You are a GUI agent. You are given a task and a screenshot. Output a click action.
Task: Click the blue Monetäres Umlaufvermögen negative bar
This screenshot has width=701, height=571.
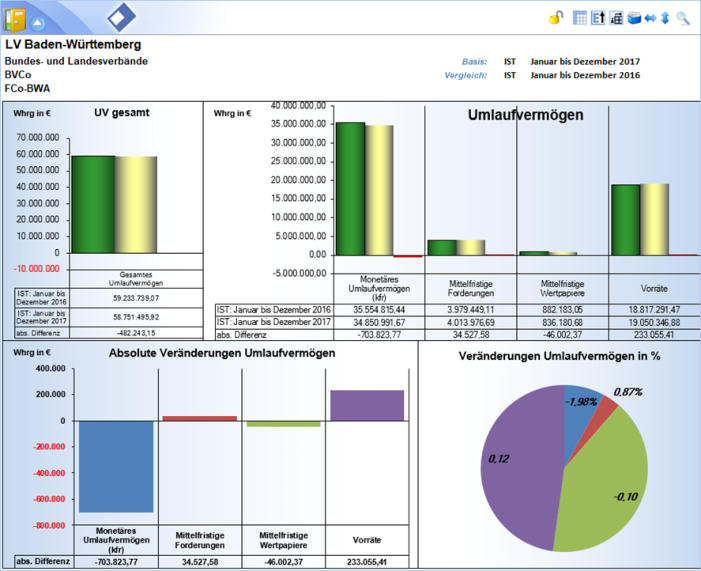click(x=116, y=465)
